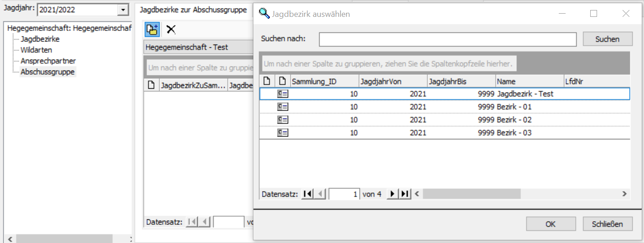Image resolution: width=644 pixels, height=243 pixels.
Task: Jump to first record in dialog navigator
Action: click(308, 194)
